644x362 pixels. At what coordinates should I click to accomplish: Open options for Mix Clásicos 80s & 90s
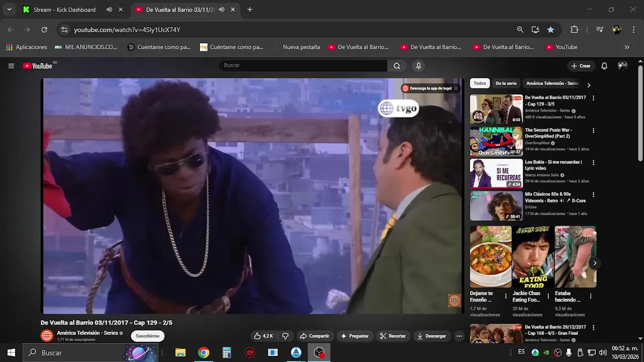593,195
